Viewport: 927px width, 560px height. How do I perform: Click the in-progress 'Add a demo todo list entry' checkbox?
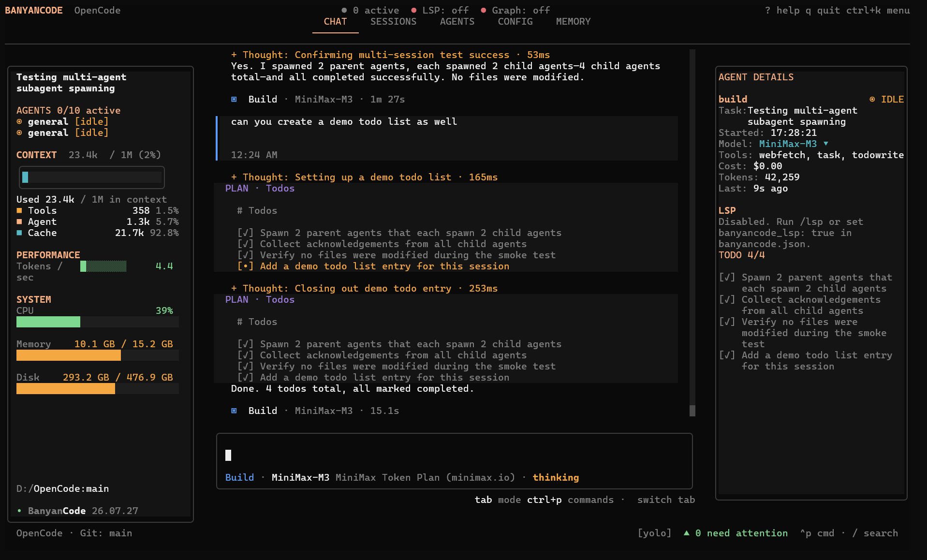pos(245,266)
